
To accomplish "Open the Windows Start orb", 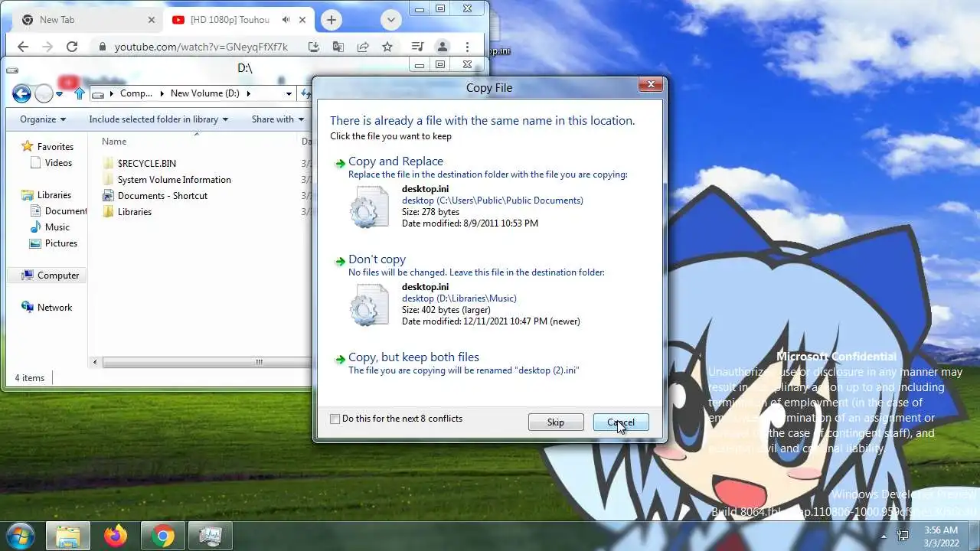I will pyautogui.click(x=20, y=536).
